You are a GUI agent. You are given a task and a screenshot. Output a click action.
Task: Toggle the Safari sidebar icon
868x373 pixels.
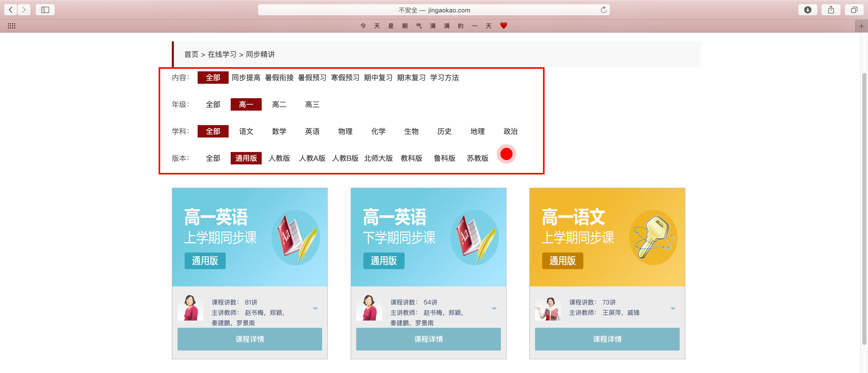pyautogui.click(x=45, y=10)
